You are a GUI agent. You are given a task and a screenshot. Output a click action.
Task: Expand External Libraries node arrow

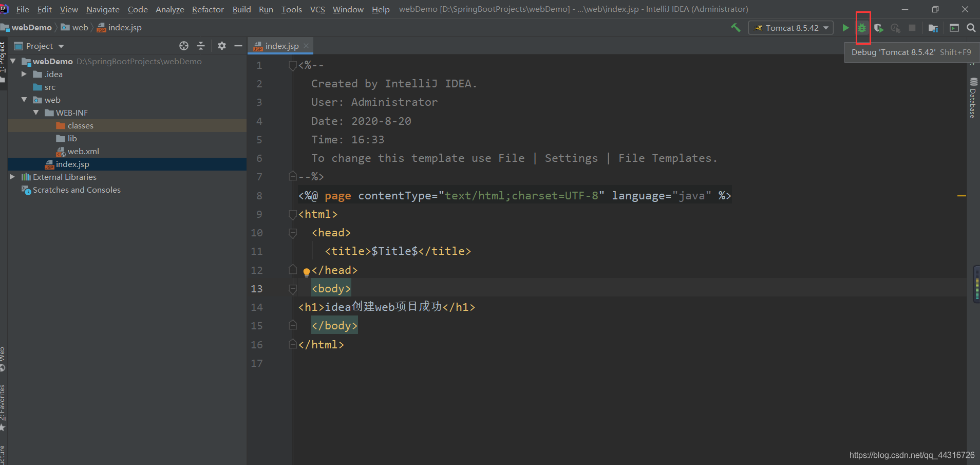pyautogui.click(x=12, y=177)
